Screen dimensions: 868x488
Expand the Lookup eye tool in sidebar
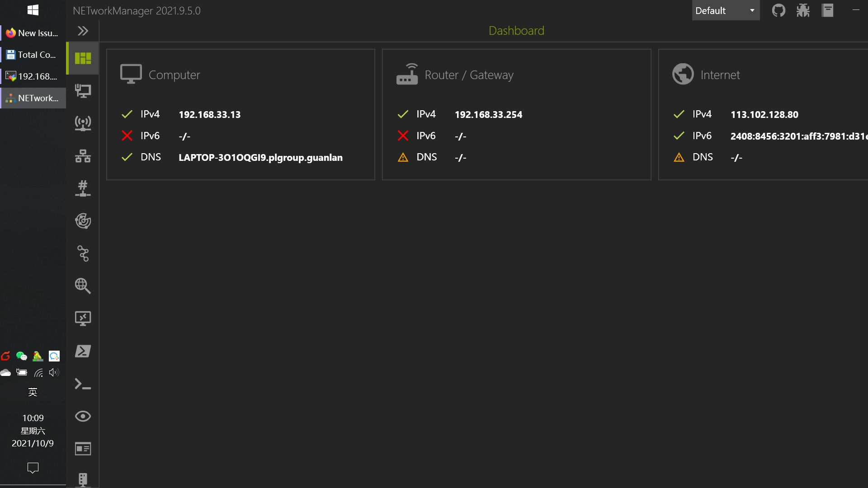point(83,416)
